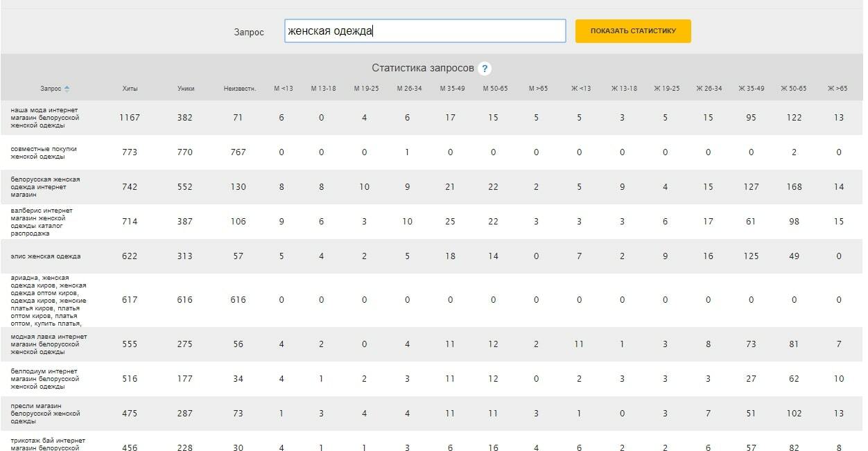Click hits value 742
Image resolution: width=868 pixels, height=451 pixels.
point(130,187)
